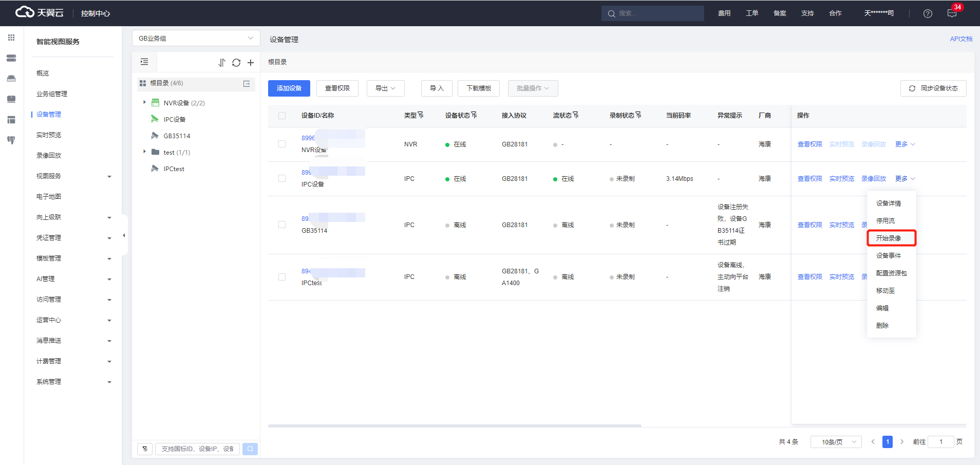
Task: Click 费用 in the top navigation
Action: pos(724,13)
